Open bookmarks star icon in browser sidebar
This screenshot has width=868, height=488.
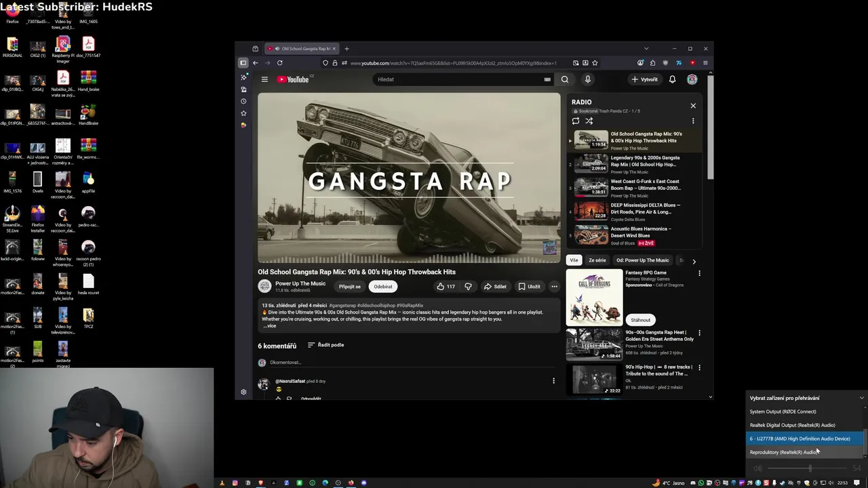point(243,113)
